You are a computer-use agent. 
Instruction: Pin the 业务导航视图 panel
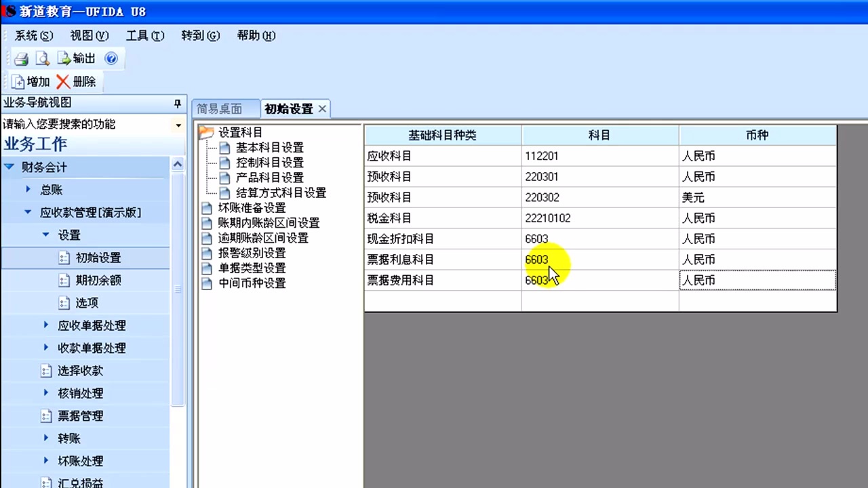[178, 104]
